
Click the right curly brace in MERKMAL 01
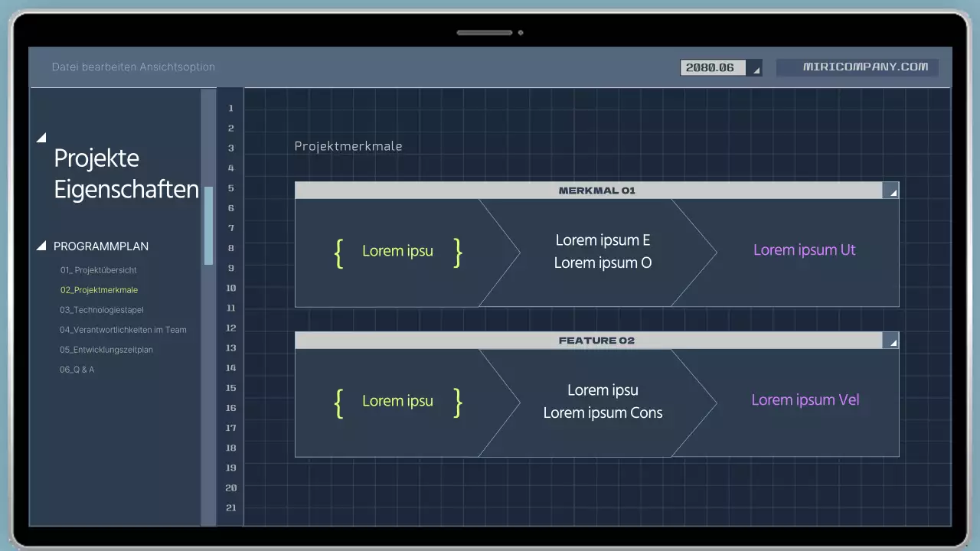pos(458,252)
